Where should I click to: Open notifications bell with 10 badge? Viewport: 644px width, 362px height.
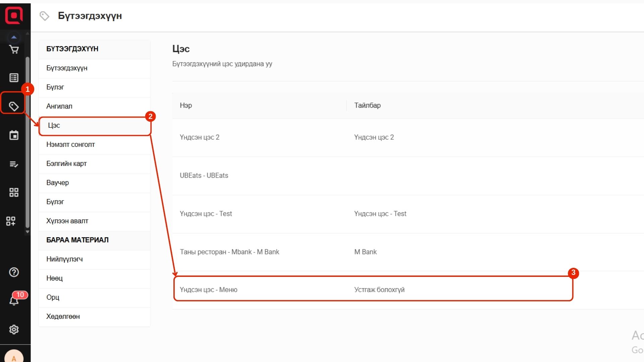14,300
